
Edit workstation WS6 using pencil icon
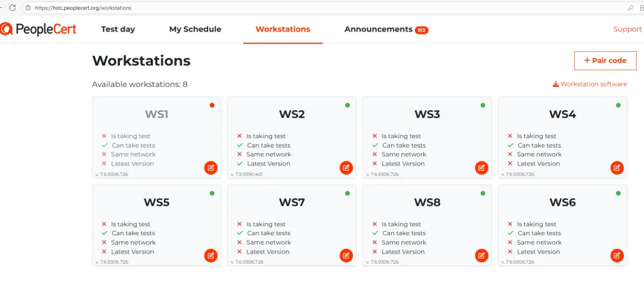tap(617, 256)
